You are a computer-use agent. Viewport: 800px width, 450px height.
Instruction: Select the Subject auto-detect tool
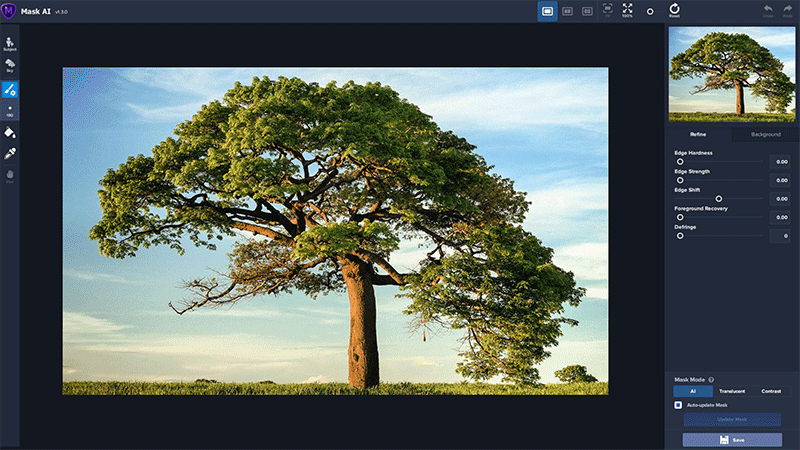(x=10, y=43)
